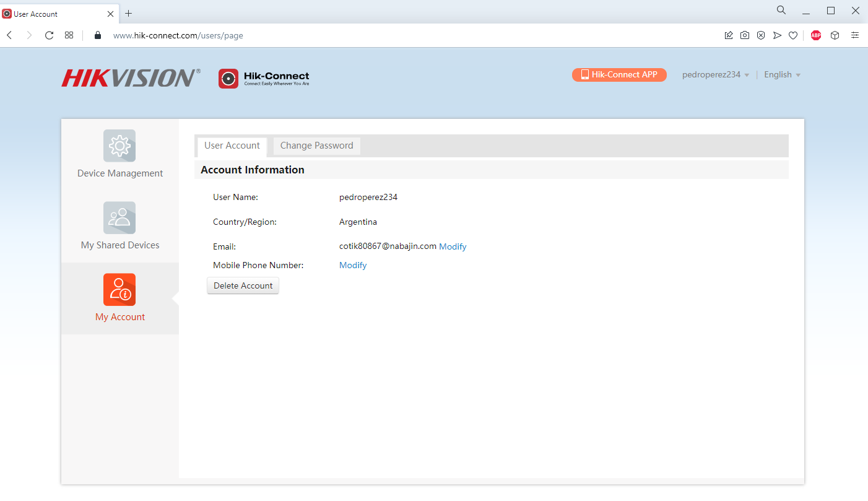Image resolution: width=868 pixels, height=501 pixels.
Task: Click the heart bookmark icon
Action: [x=793, y=35]
